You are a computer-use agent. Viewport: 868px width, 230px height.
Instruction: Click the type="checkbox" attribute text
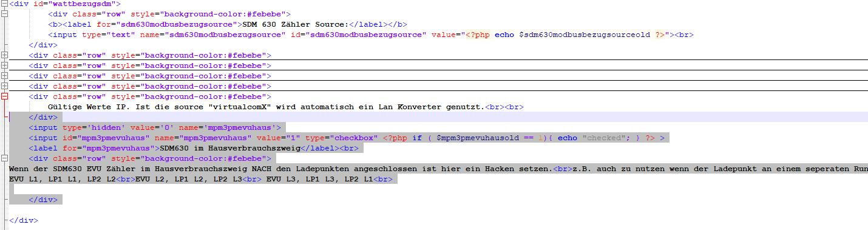pos(341,138)
